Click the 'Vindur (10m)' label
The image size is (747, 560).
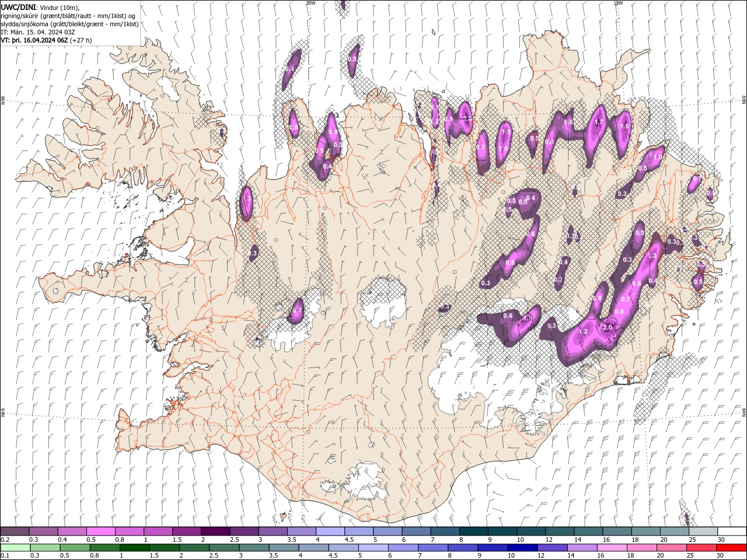click(x=60, y=7)
